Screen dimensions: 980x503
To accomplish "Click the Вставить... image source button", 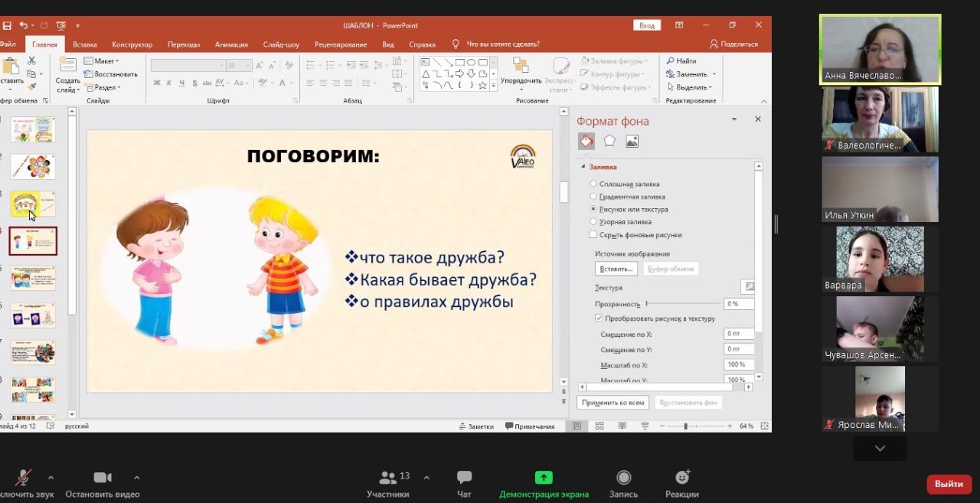I will click(x=616, y=269).
